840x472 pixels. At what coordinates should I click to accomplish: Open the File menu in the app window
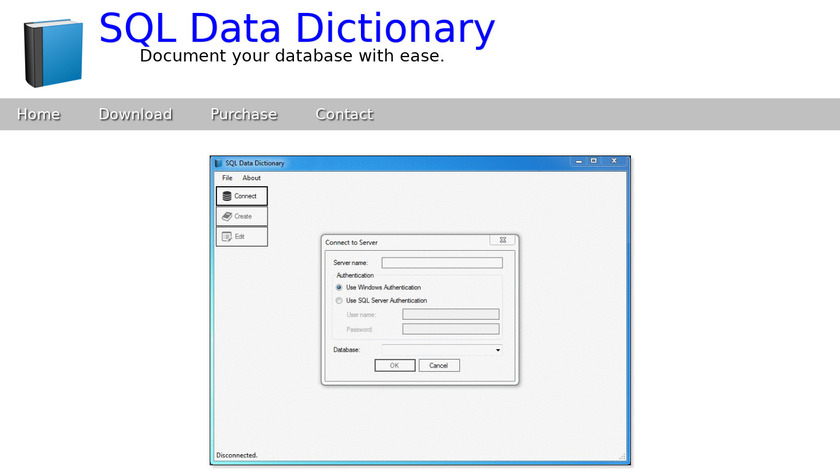227,178
